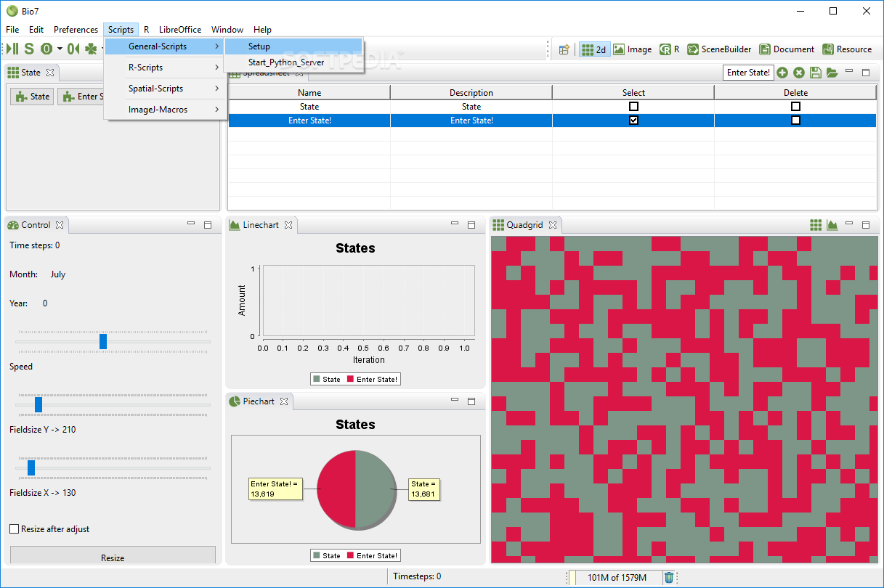Open the Resource perspective

point(847,49)
